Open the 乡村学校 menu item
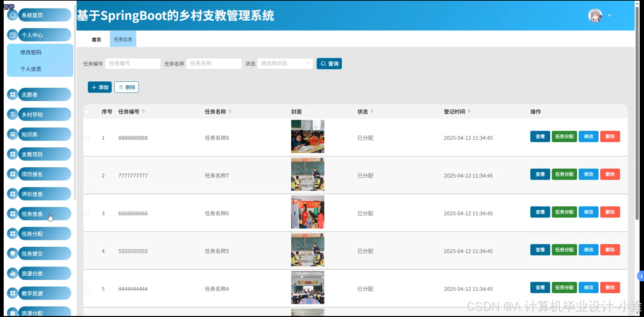This screenshot has width=644, height=317. pyautogui.click(x=44, y=114)
